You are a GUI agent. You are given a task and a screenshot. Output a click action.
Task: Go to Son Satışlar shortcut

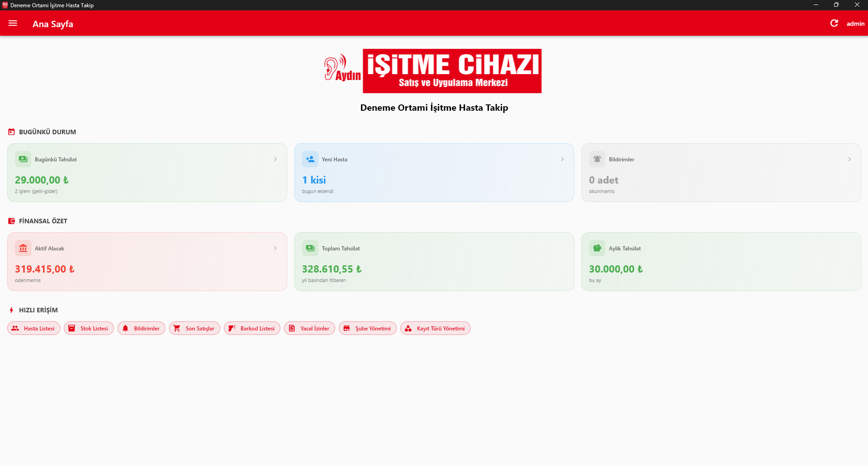(x=194, y=329)
